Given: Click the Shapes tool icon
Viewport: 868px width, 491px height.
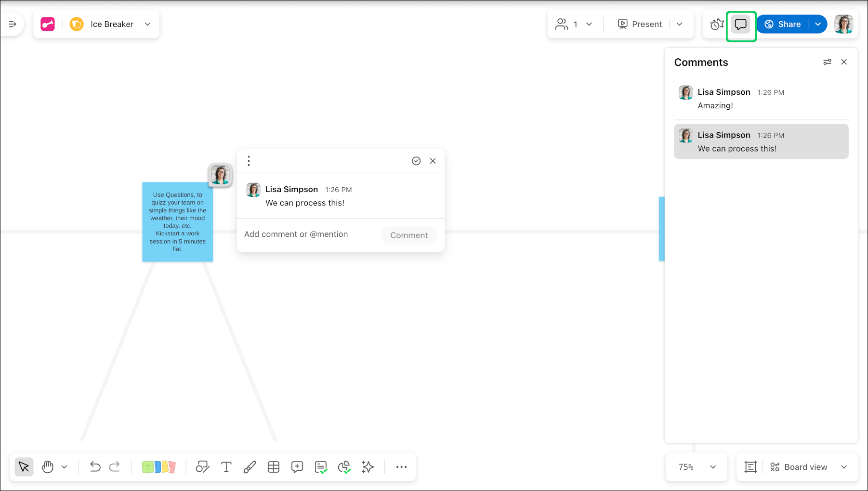Looking at the screenshot, I should point(202,467).
